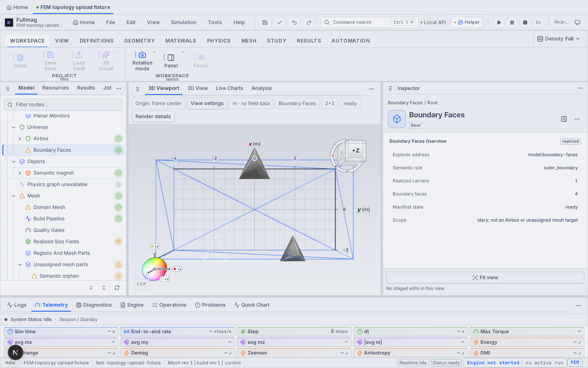
Task: Click the Render details button
Action: coord(153,117)
